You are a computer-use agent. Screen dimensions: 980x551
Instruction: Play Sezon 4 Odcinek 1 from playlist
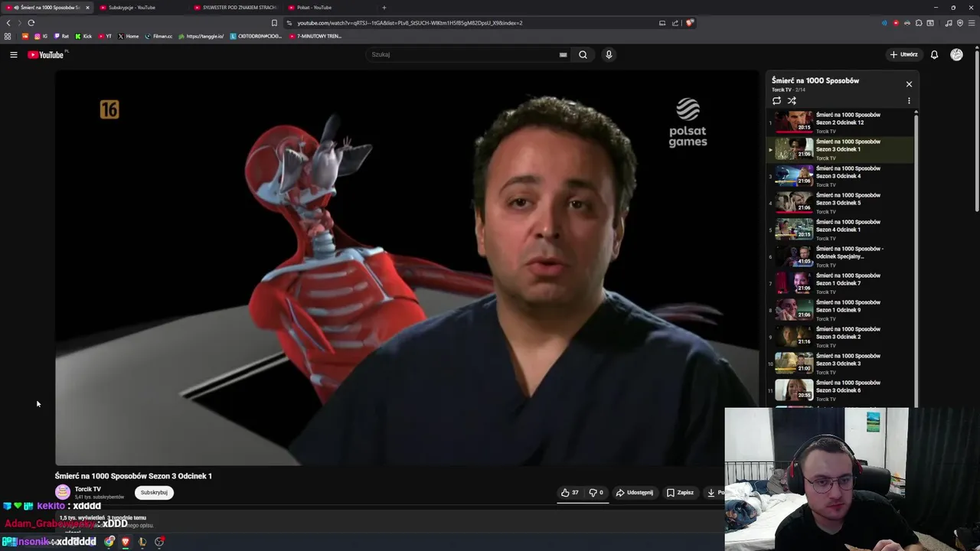click(x=840, y=230)
